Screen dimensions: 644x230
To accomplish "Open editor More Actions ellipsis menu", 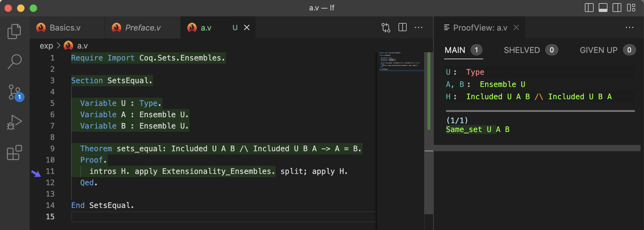I will pyautogui.click(x=419, y=27).
